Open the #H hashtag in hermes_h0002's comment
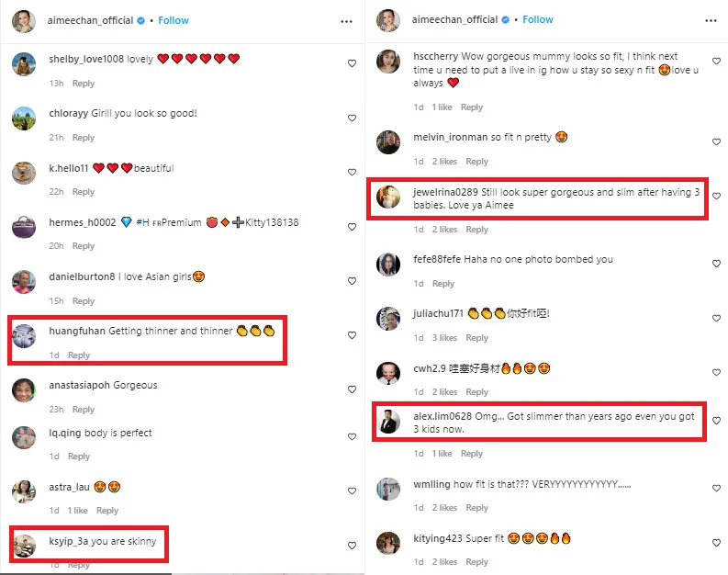This screenshot has height=575, width=728. [x=142, y=222]
